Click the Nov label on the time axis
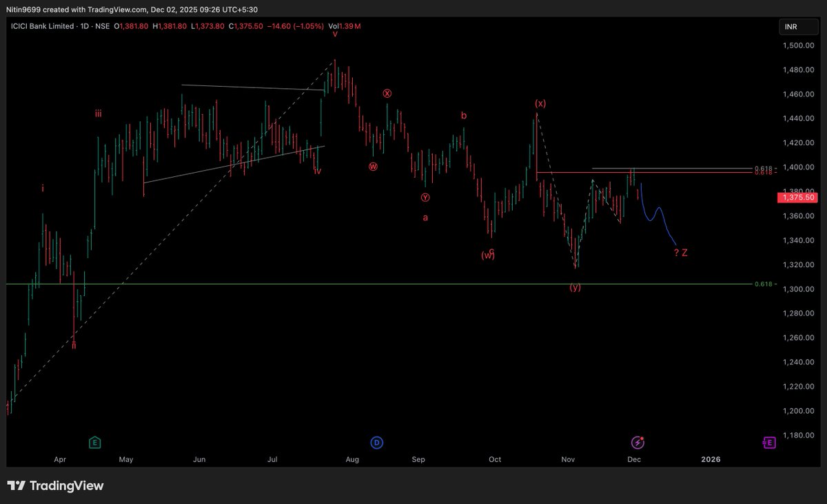The height and width of the screenshot is (504, 827). (x=568, y=459)
